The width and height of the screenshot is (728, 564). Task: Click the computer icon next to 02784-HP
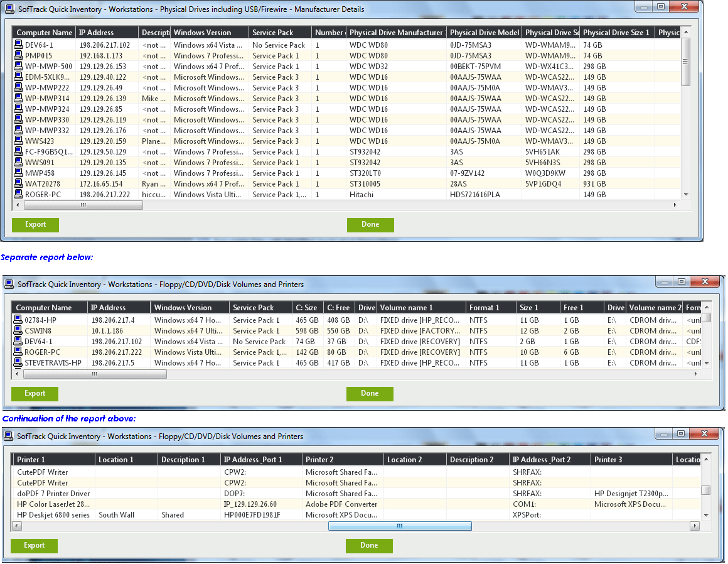19,320
